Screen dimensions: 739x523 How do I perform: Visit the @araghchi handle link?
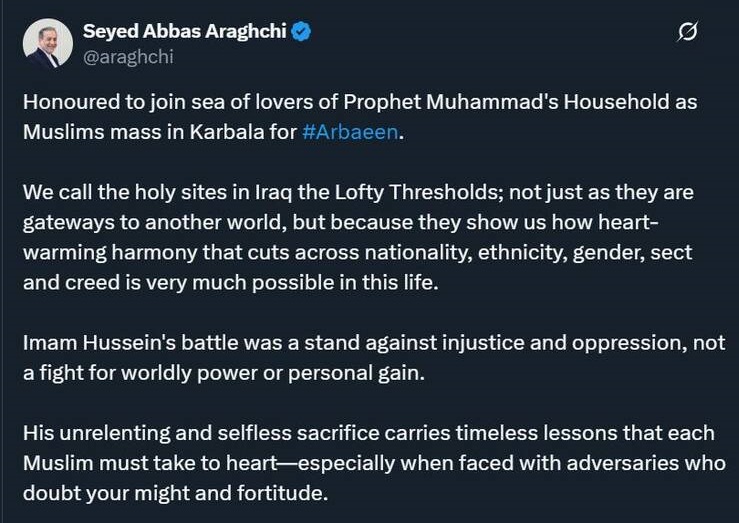click(x=128, y=57)
